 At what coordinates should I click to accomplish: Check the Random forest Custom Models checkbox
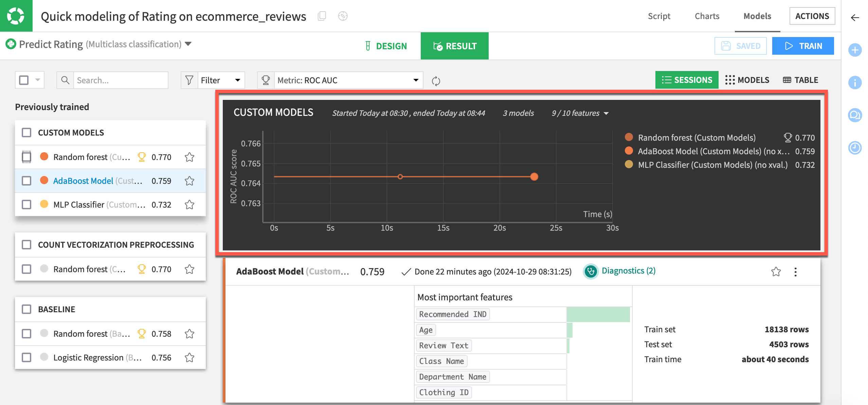tap(26, 157)
